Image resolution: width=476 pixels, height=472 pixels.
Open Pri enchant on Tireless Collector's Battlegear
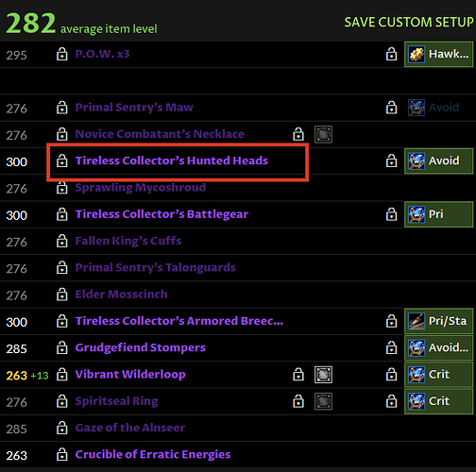438,214
